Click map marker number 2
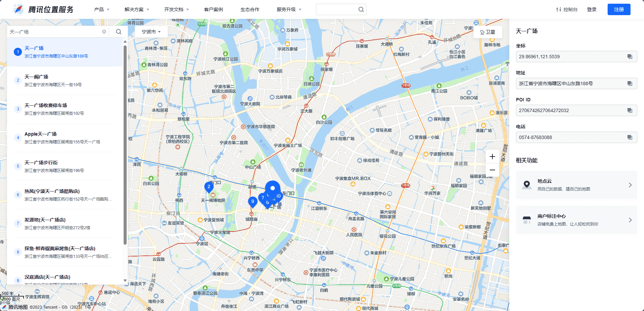The image size is (644, 311). [209, 187]
